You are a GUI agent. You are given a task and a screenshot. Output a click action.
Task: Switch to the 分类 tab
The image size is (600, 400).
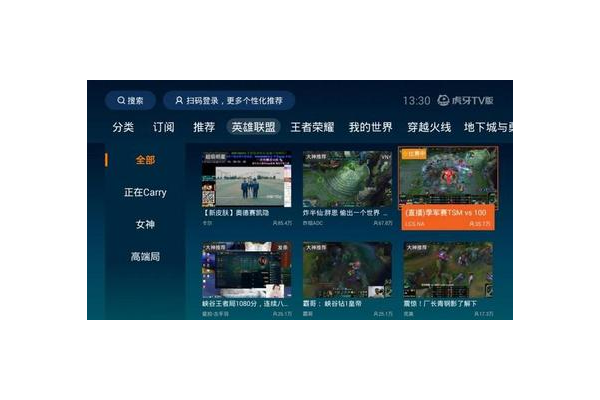pyautogui.click(x=123, y=127)
